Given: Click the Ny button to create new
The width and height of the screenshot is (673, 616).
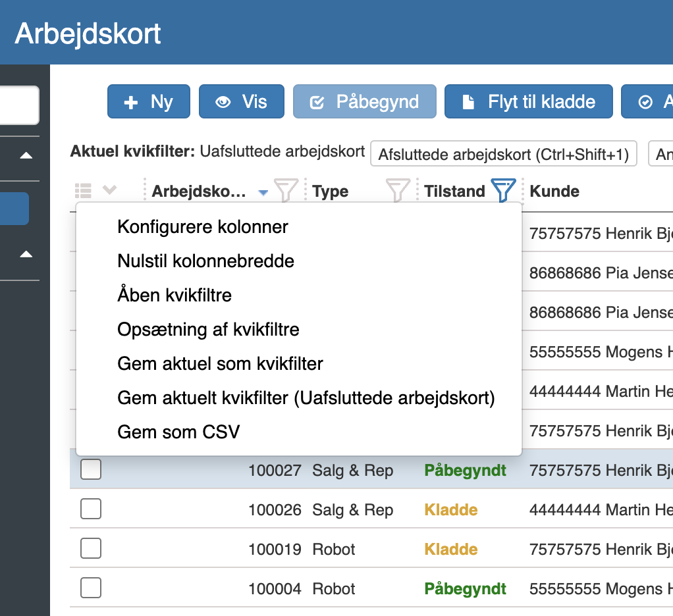Looking at the screenshot, I should tap(149, 101).
